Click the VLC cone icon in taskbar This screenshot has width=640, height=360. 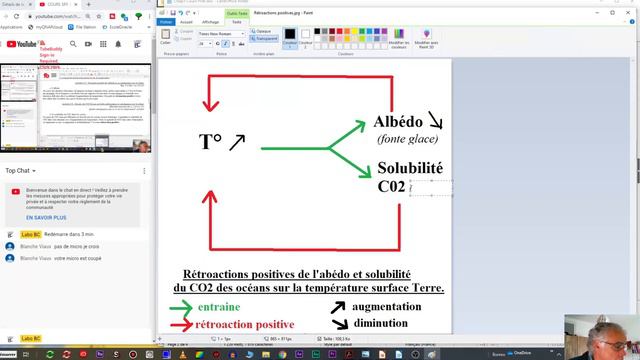[183, 355]
